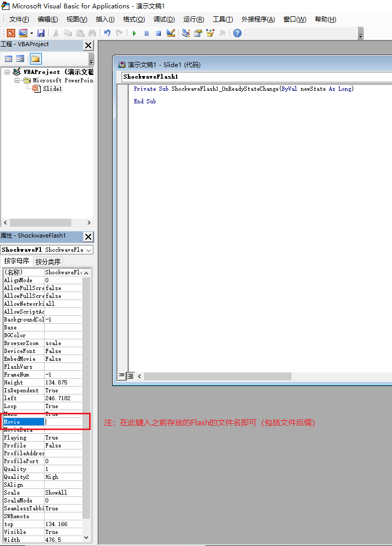
Task: Open the Properties Window toolbar icon
Action: click(x=198, y=33)
